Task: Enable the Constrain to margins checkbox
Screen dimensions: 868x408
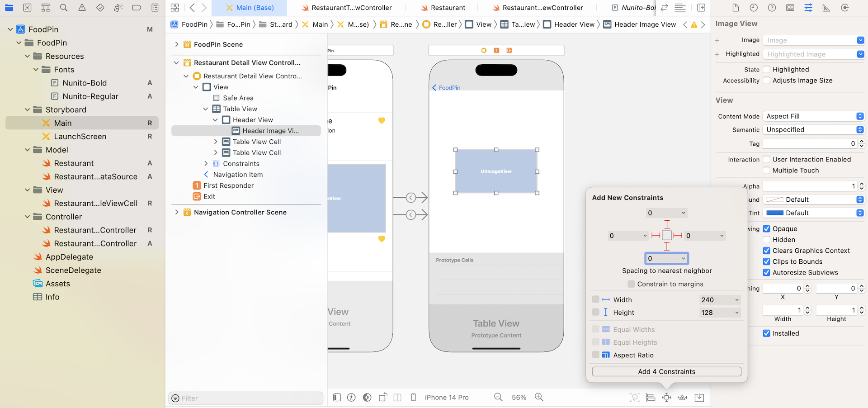Action: (x=631, y=284)
